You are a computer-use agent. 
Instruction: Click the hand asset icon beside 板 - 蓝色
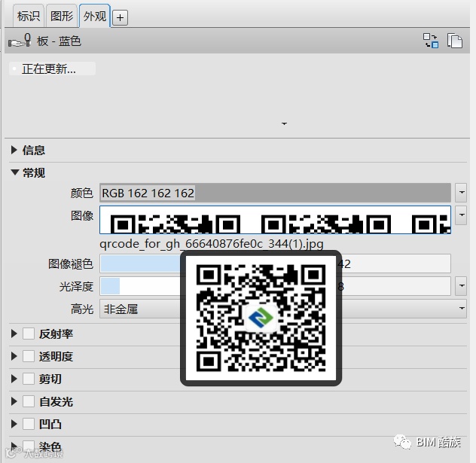tap(20, 41)
